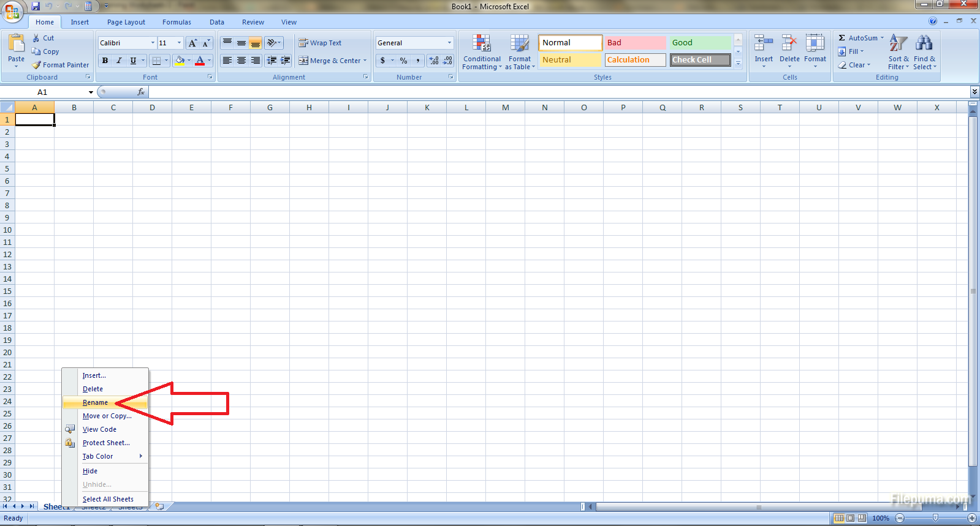Expand AutoSum dropdown arrow

pyautogui.click(x=882, y=38)
